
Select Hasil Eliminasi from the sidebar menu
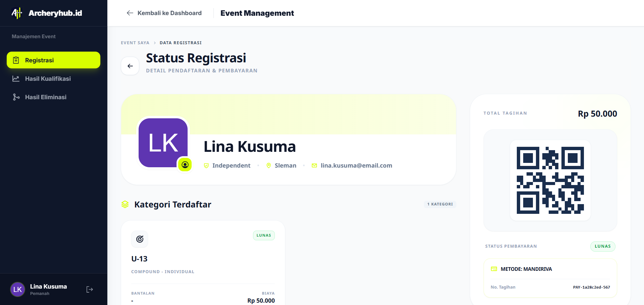45,97
